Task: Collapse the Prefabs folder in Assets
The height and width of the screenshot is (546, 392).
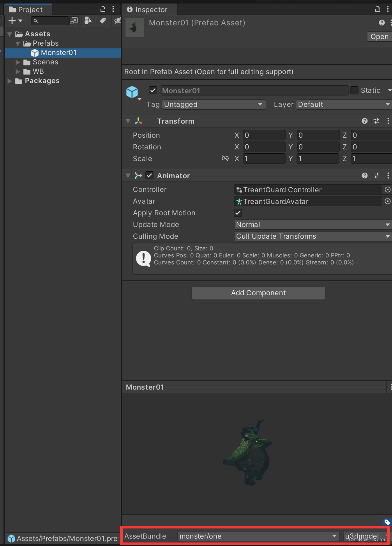Action: tap(18, 43)
